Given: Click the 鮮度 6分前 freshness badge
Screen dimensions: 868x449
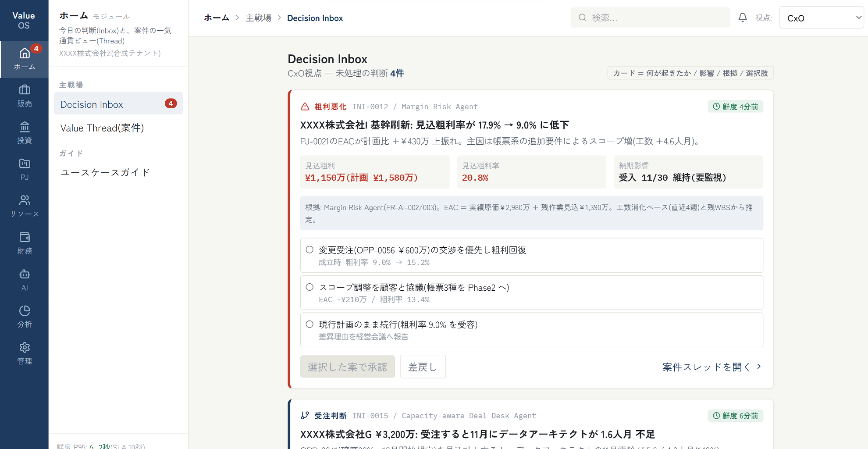Looking at the screenshot, I should [x=735, y=416].
